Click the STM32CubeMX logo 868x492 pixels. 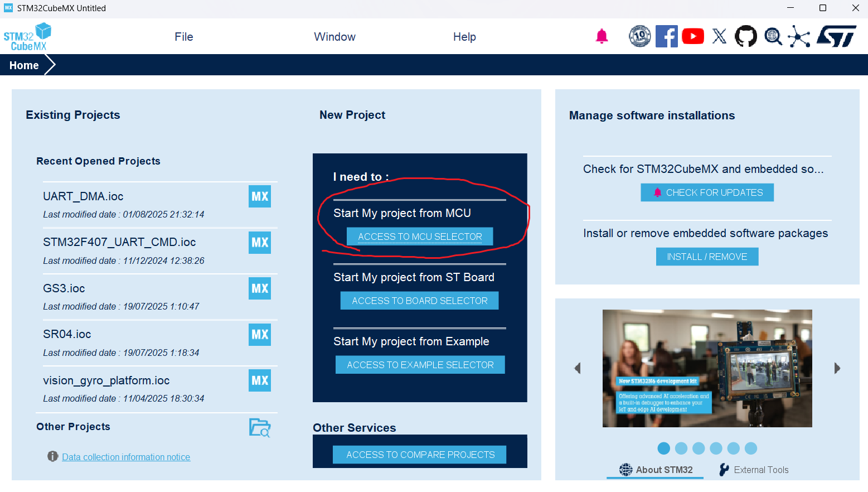pos(27,37)
